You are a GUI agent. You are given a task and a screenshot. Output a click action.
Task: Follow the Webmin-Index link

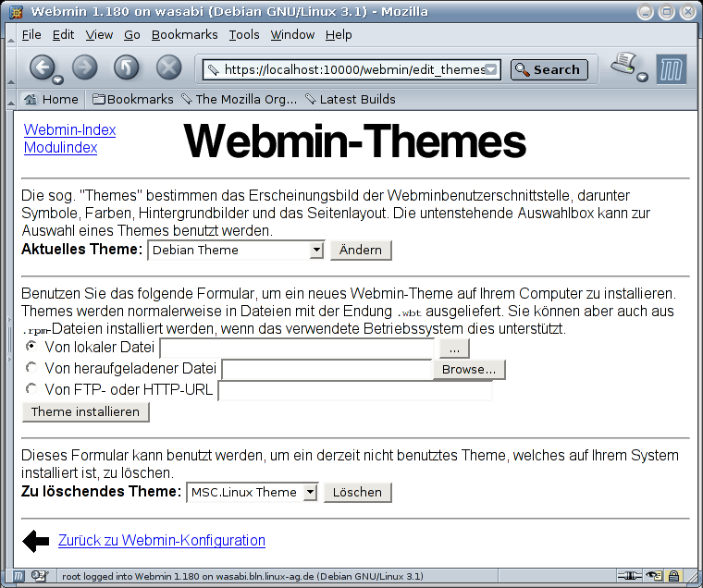69,130
